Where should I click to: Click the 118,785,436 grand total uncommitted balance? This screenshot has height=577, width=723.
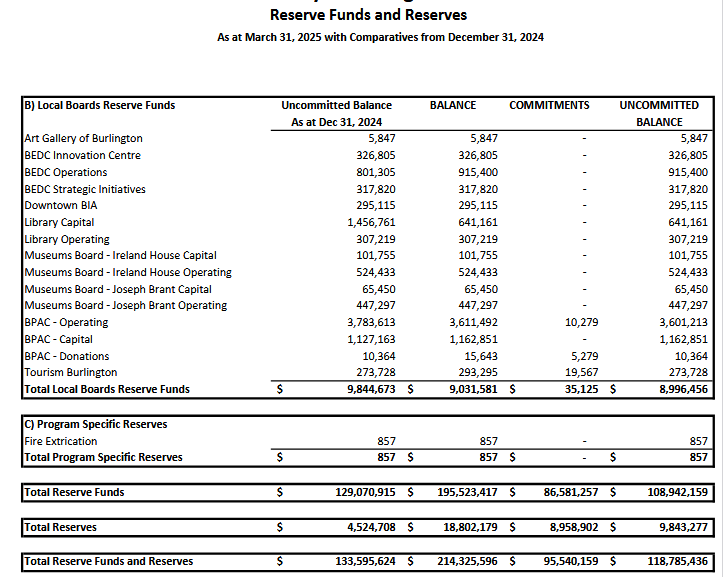(677, 561)
